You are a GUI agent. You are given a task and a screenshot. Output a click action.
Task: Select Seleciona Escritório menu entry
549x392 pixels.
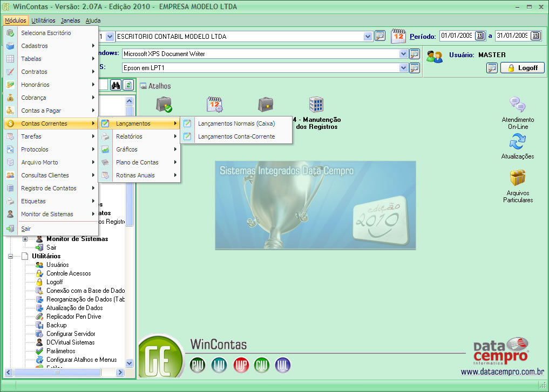click(51, 33)
